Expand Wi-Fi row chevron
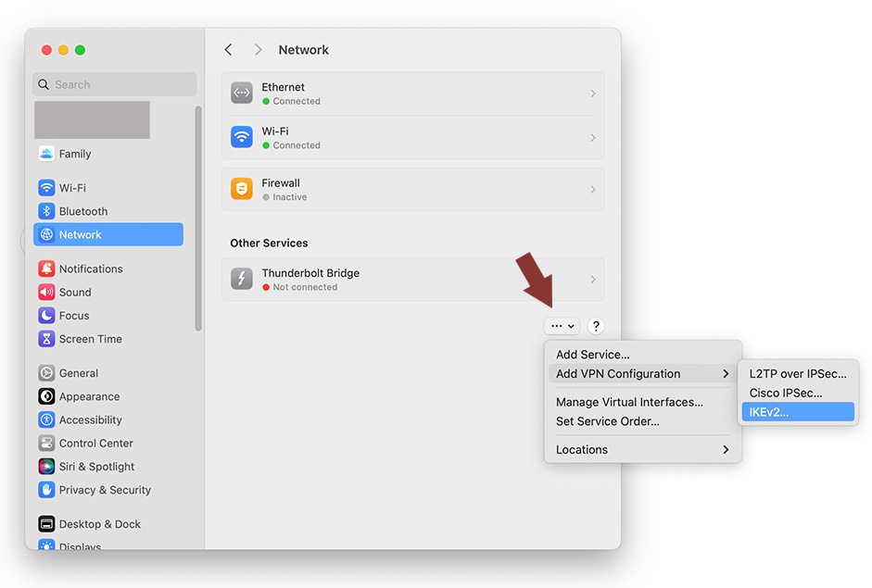The image size is (872, 588). point(593,137)
